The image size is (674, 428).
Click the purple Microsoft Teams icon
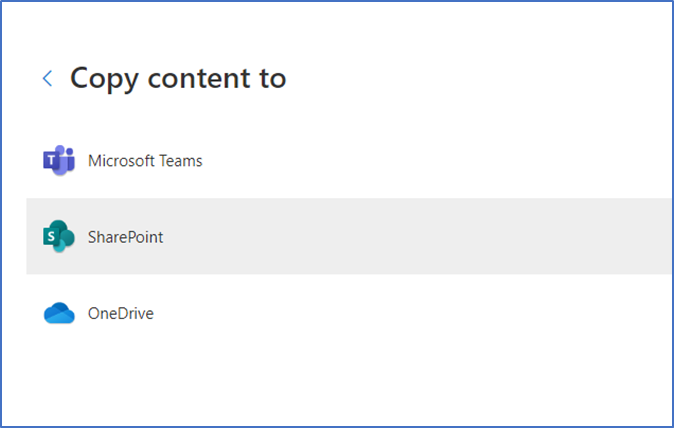click(x=59, y=161)
